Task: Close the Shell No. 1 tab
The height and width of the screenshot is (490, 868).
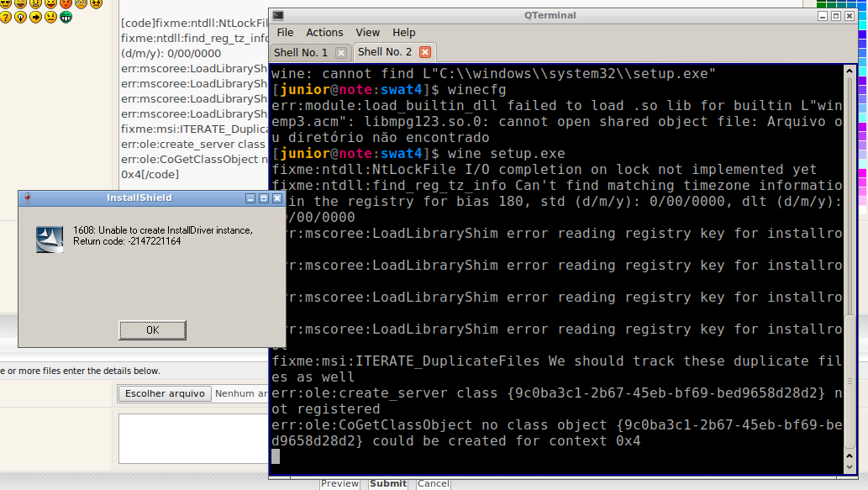Action: click(x=341, y=53)
